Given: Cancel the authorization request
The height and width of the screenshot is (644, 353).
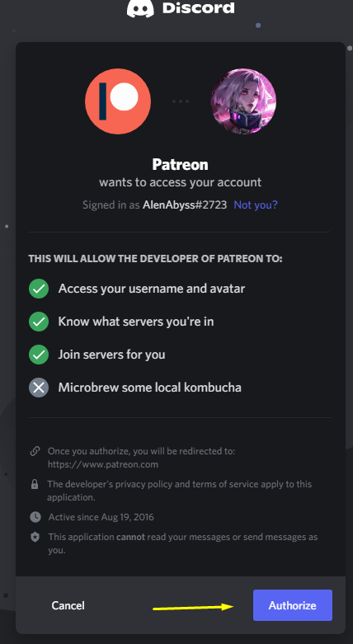Looking at the screenshot, I should coord(68,605).
